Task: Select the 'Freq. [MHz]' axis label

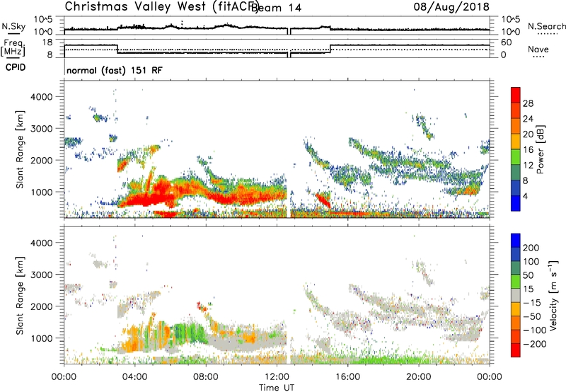Action: point(13,47)
